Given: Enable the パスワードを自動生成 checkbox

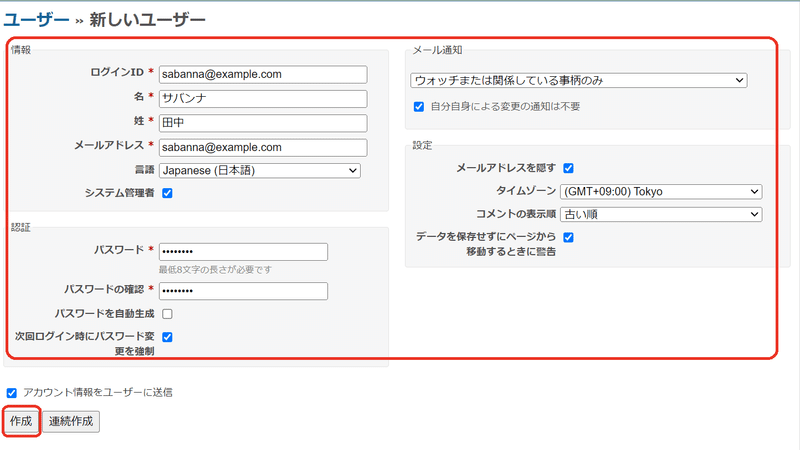Looking at the screenshot, I should pyautogui.click(x=167, y=314).
